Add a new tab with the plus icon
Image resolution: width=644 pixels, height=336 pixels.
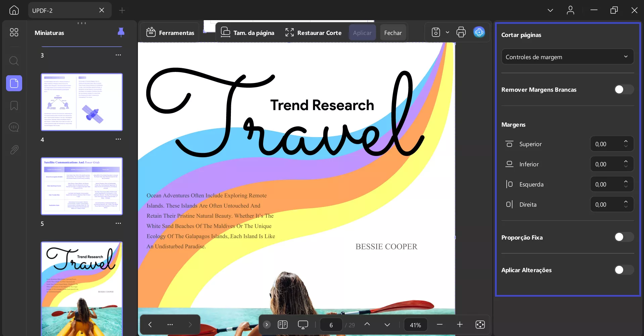pos(122,10)
